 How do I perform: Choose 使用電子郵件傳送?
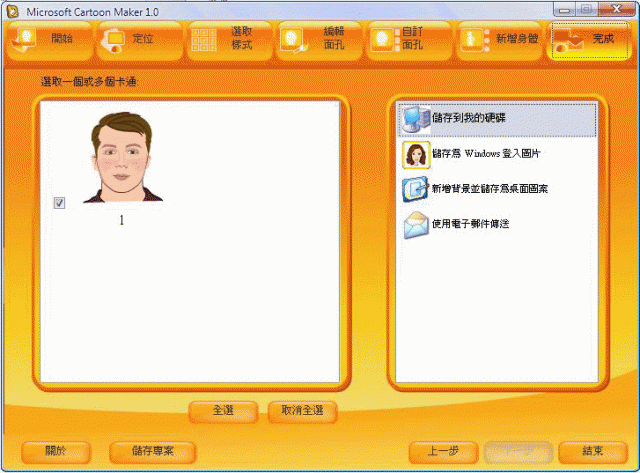coord(497,224)
